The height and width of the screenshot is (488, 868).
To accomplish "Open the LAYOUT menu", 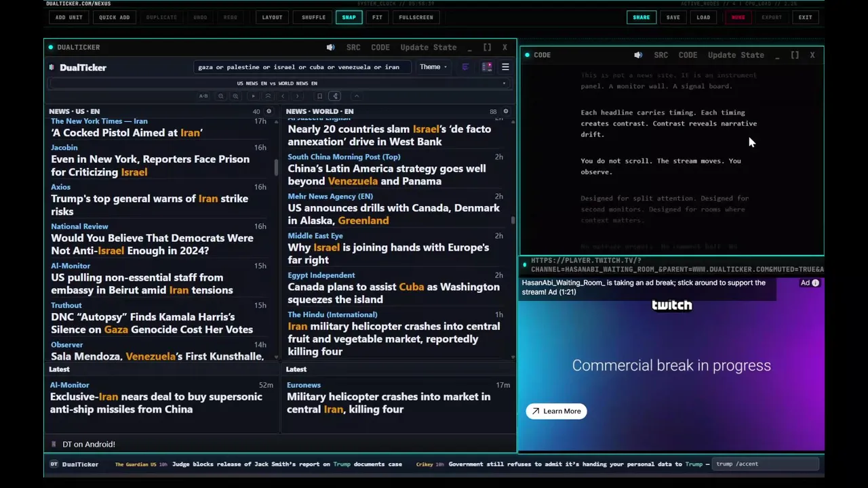I will click(x=272, y=17).
